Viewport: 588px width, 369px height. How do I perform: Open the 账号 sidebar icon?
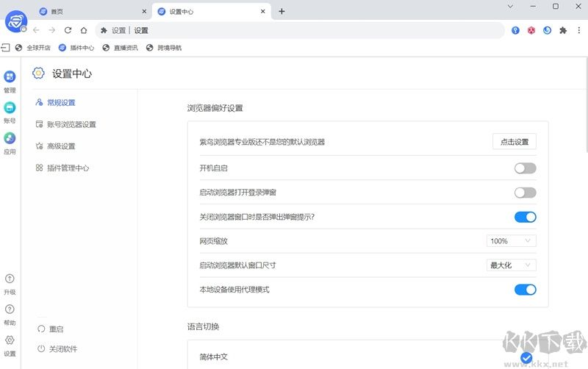click(x=10, y=107)
